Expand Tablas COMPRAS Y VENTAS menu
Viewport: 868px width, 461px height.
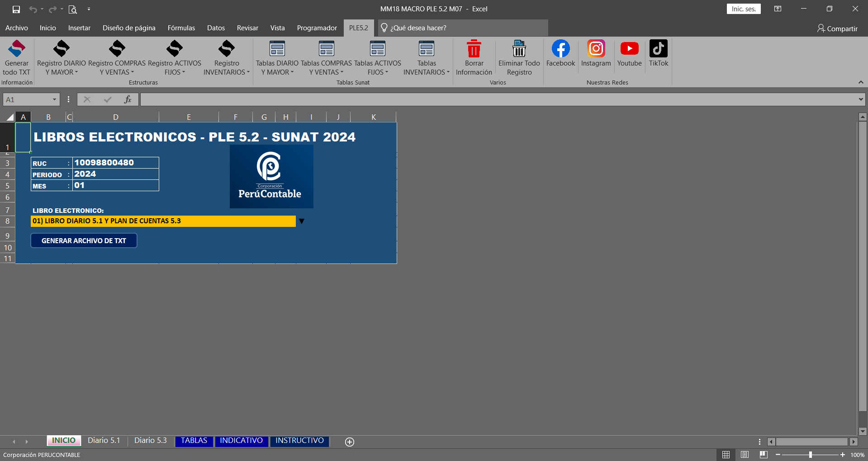pyautogui.click(x=326, y=68)
